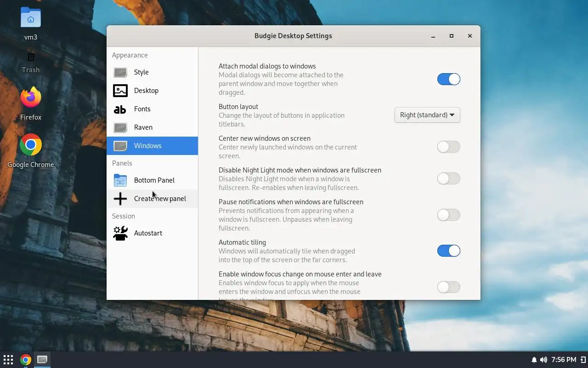Open notifications via the bell icon
Viewport: 588px width, 368px height.
pos(534,360)
